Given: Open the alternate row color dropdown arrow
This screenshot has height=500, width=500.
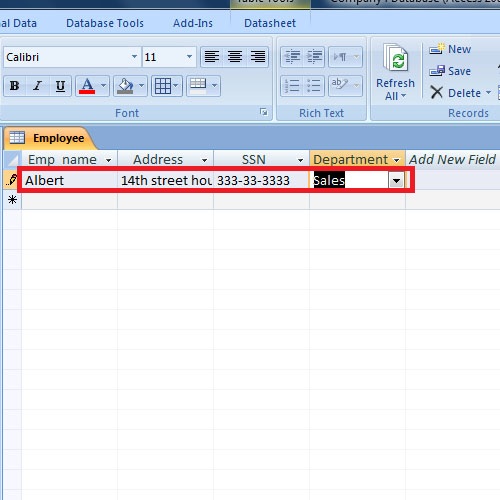Looking at the screenshot, I should 214,86.
